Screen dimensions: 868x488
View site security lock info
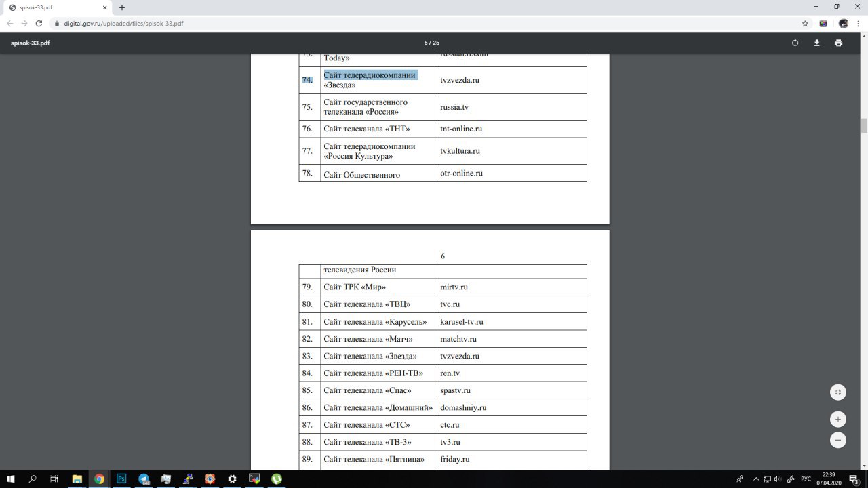tap(58, 23)
